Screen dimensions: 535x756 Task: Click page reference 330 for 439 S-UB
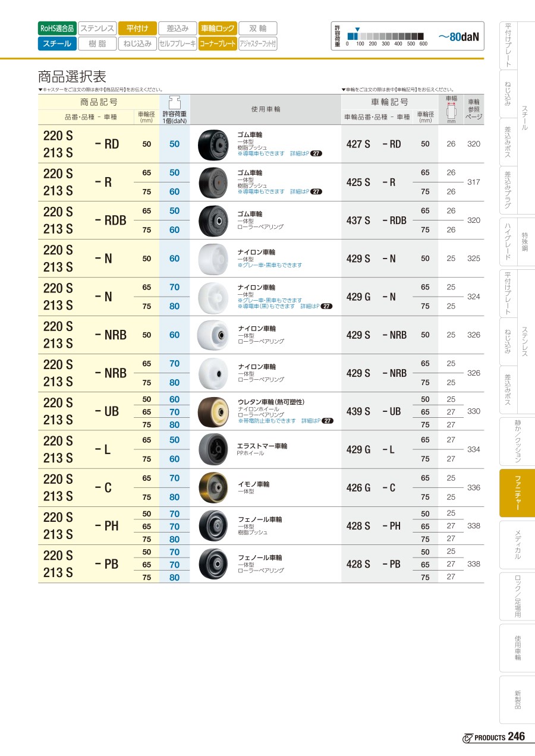[x=473, y=411]
